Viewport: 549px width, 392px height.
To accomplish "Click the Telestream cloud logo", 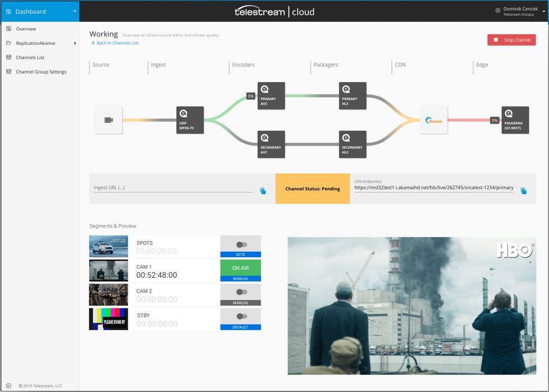I will (274, 12).
